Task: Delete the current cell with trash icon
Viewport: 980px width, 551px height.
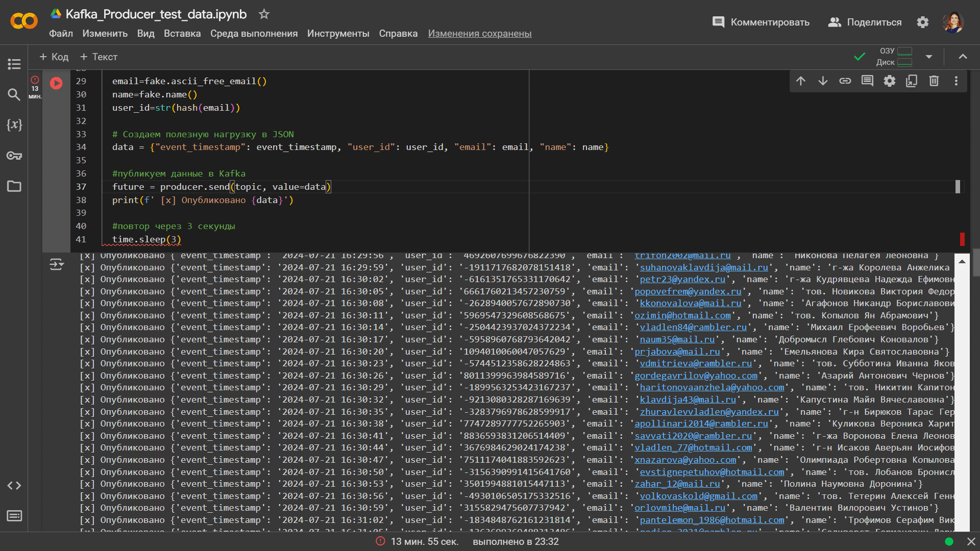Action: tap(934, 81)
